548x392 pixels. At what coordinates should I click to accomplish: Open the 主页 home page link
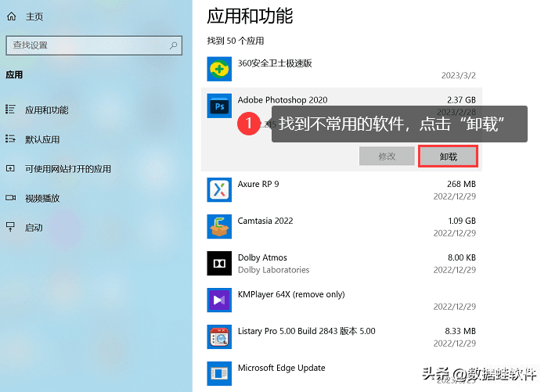tap(34, 16)
